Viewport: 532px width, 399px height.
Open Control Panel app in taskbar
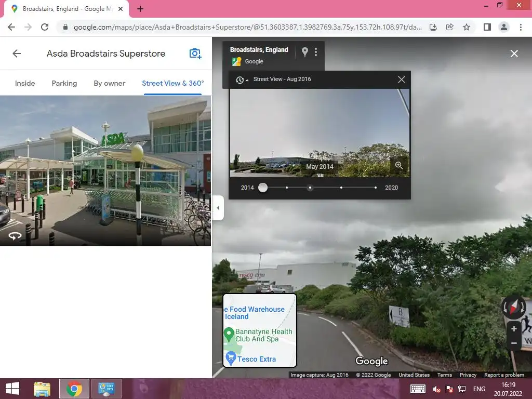click(x=106, y=389)
